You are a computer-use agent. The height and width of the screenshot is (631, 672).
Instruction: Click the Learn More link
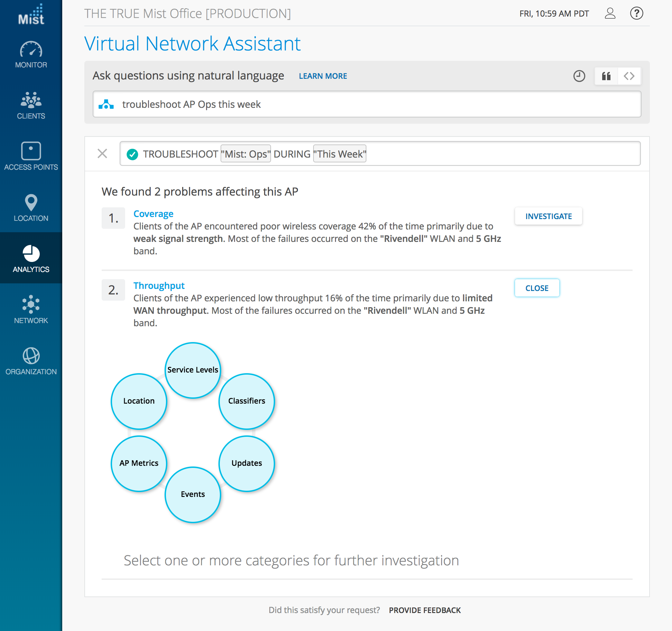[x=323, y=76]
